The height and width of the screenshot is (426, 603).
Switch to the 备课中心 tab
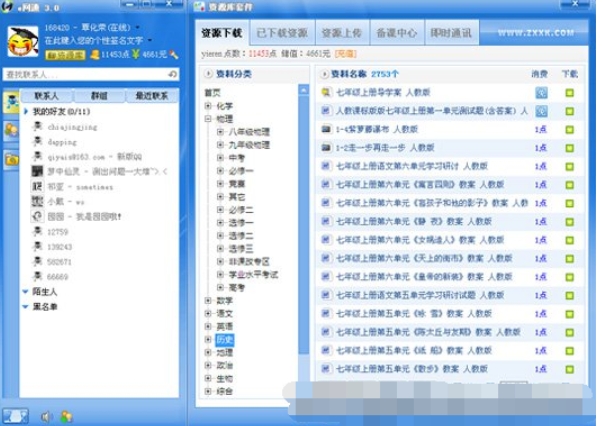pyautogui.click(x=397, y=33)
